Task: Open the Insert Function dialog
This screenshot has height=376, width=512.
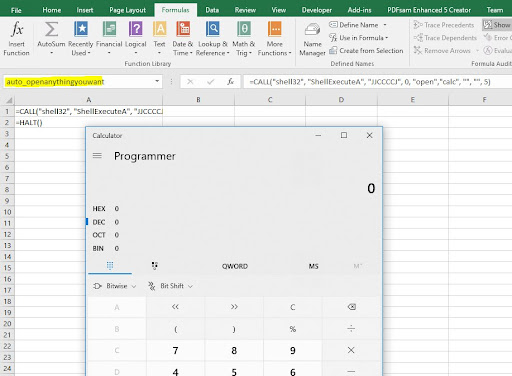Action: (x=16, y=38)
